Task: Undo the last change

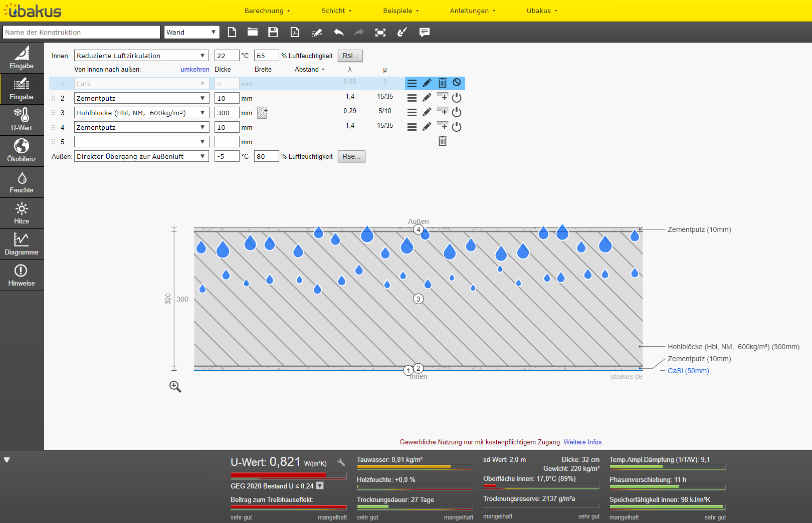Action: 339,32
